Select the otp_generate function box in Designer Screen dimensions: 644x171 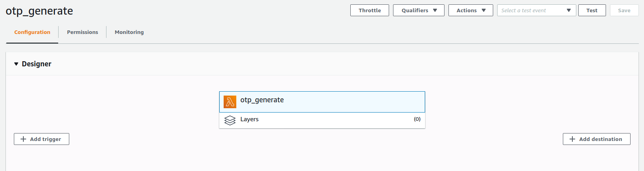322,102
